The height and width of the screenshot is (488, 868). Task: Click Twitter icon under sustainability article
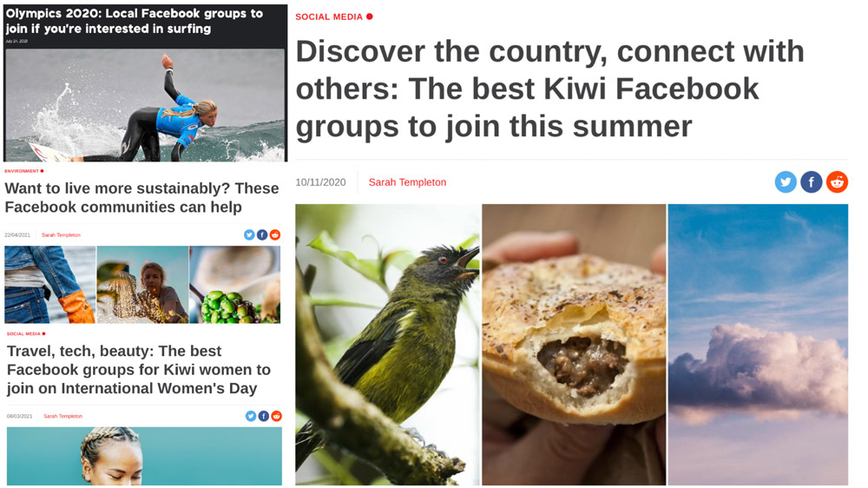click(x=249, y=234)
